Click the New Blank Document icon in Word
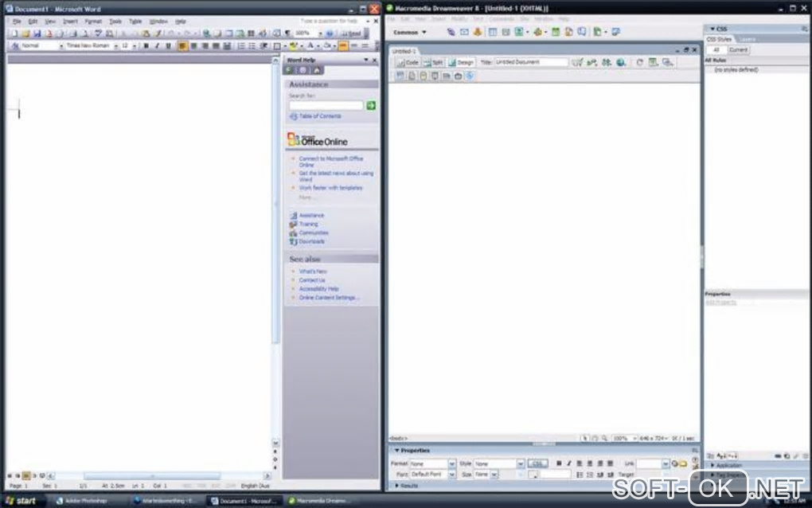Image resolution: width=812 pixels, height=508 pixels. pyautogui.click(x=14, y=33)
